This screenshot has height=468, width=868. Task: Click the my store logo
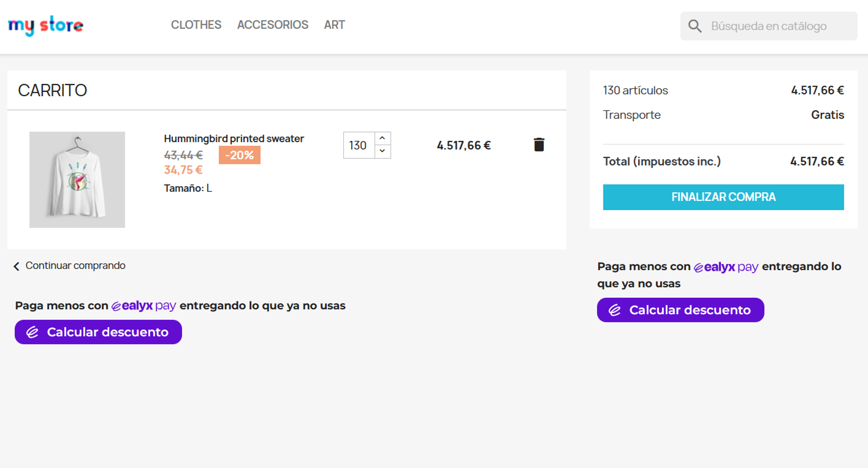(x=45, y=25)
